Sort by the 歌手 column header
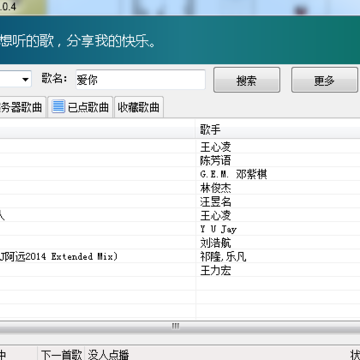This screenshot has width=360, height=360. coord(277,129)
